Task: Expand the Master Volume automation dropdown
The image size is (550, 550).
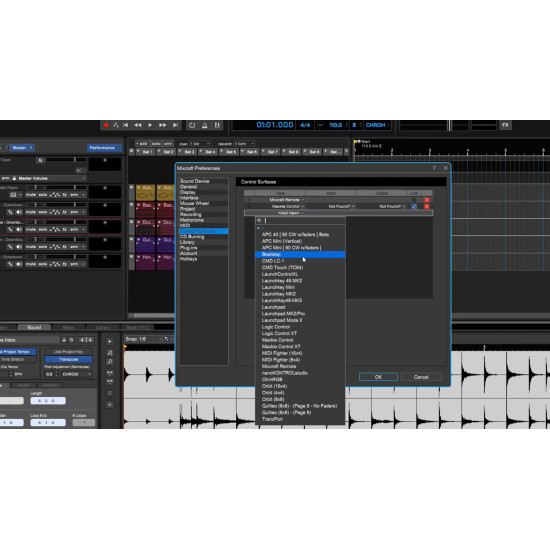Action: click(84, 178)
